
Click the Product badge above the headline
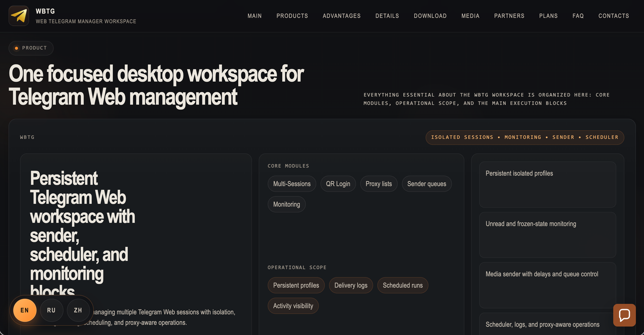click(x=31, y=48)
